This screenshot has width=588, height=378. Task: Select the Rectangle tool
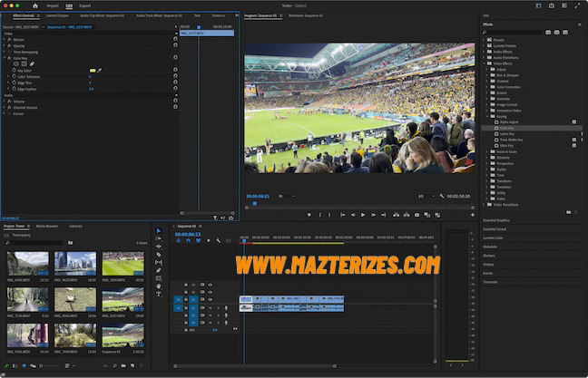pos(159,278)
